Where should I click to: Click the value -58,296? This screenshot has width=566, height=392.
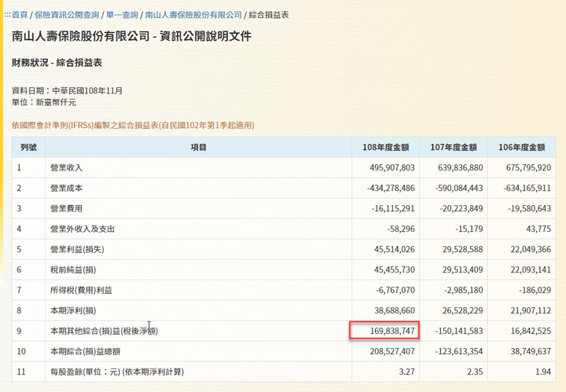(401, 229)
